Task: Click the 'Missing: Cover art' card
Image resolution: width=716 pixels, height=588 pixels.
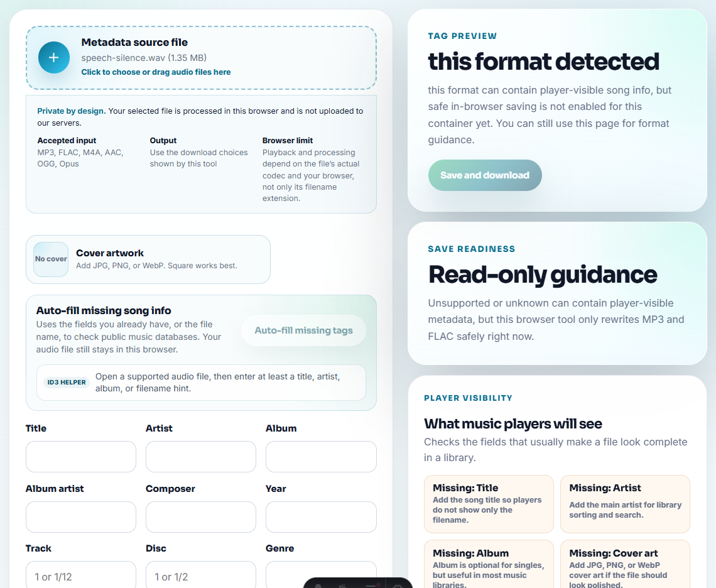Action: (x=625, y=564)
